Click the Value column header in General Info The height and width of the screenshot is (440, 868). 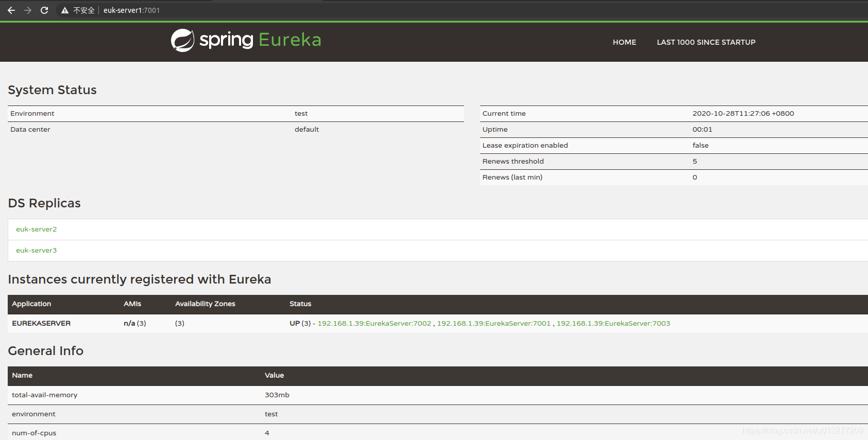tap(274, 376)
